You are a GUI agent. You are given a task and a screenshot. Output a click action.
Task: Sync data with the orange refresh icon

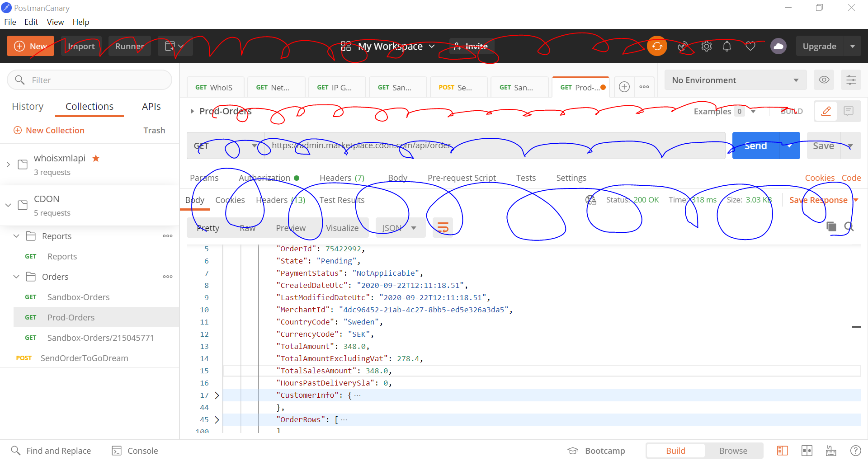(x=657, y=46)
